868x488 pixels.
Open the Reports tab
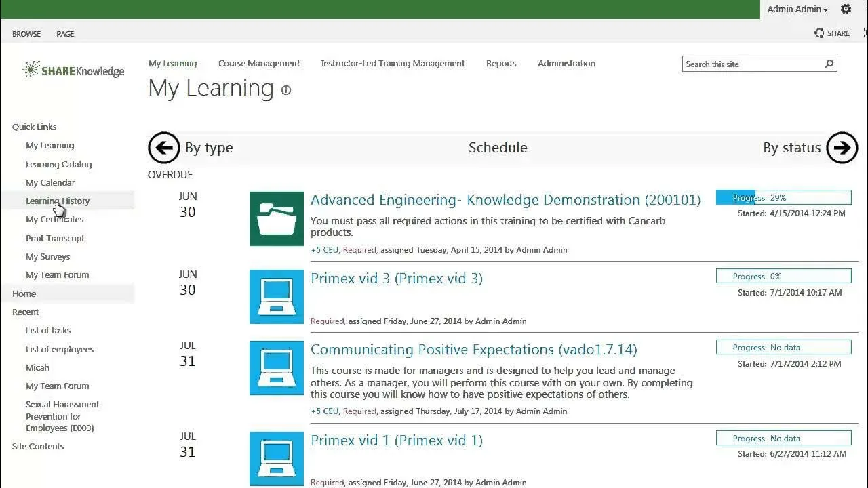[500, 63]
